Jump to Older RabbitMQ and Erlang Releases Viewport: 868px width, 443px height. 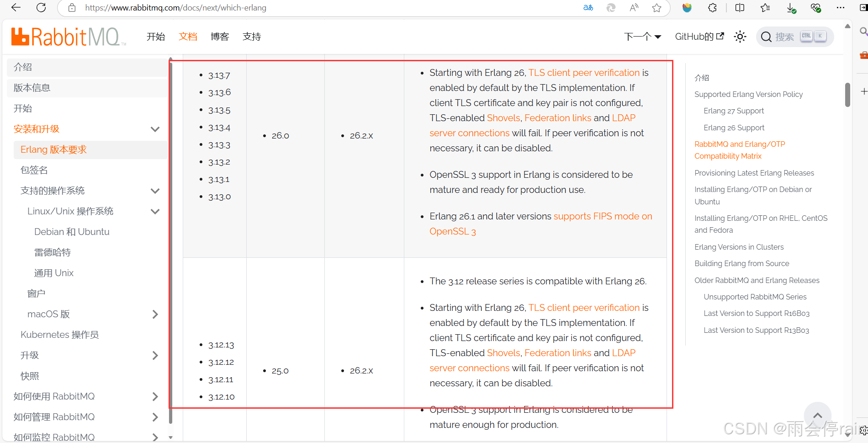(757, 280)
